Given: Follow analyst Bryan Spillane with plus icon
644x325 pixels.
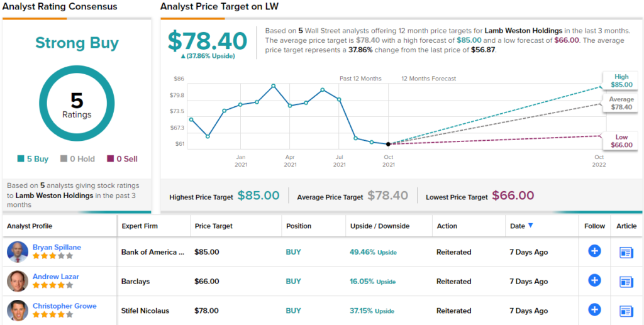Looking at the screenshot, I should point(594,251).
